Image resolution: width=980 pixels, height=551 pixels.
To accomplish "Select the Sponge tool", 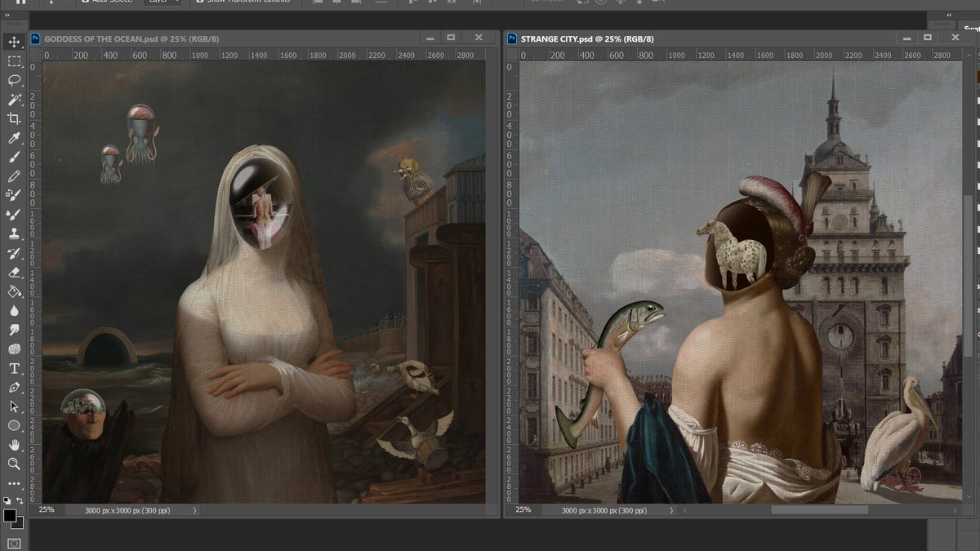I will (14, 349).
